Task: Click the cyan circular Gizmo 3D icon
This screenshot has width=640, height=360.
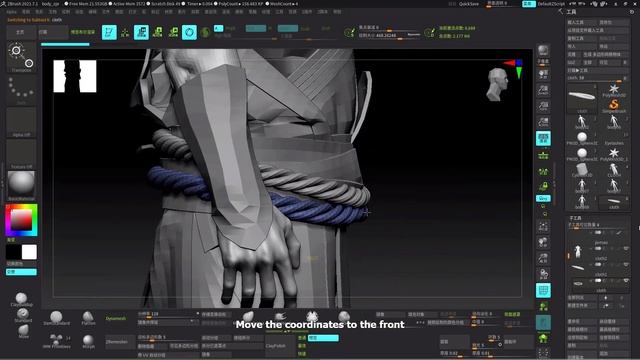Action: tap(189, 32)
